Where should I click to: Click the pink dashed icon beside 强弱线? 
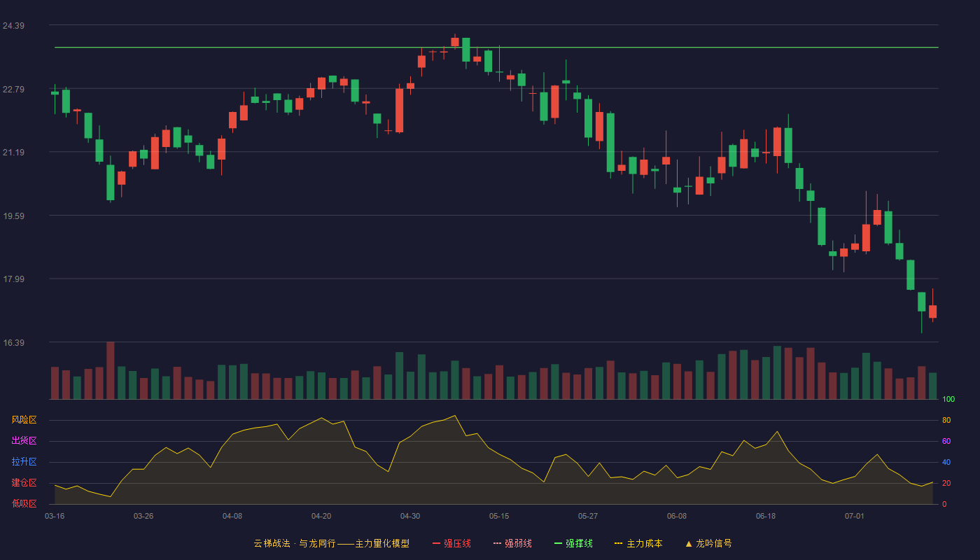point(497,543)
